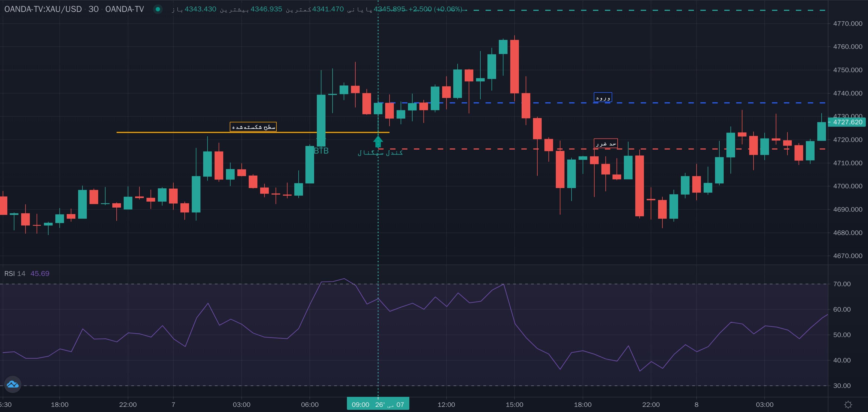Click the RSI 70.00 scale label
This screenshot has height=412, width=868.
point(842,284)
